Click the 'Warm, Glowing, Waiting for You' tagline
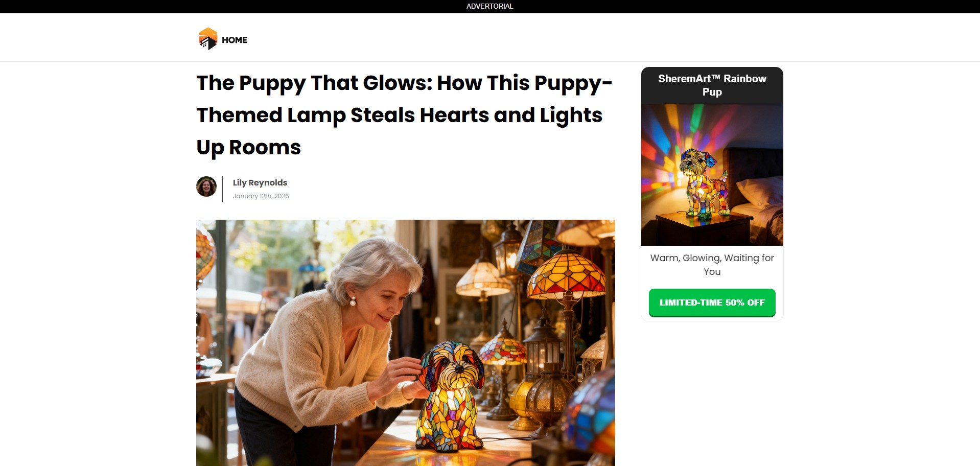Image resolution: width=980 pixels, height=466 pixels. tap(712, 265)
